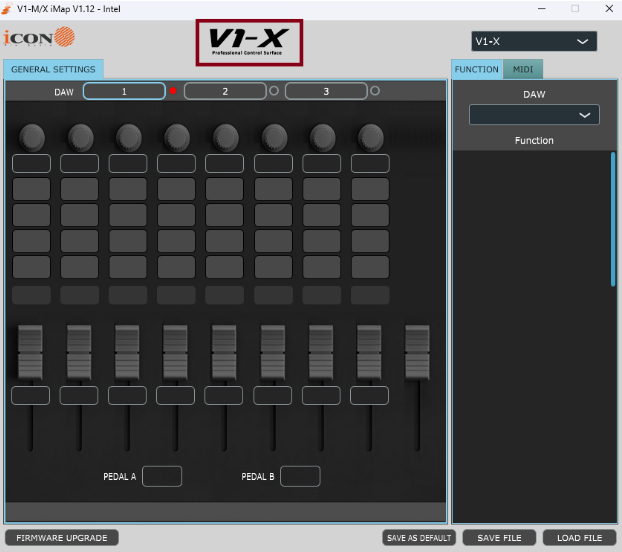Toggle the red indicator beside DAW 1
Screen dimensions: 622x552
point(173,91)
